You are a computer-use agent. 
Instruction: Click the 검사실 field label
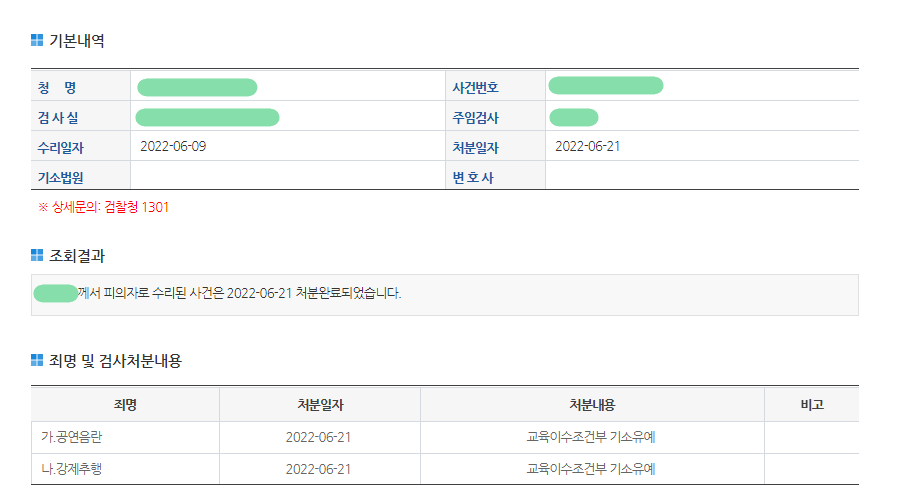coord(58,118)
